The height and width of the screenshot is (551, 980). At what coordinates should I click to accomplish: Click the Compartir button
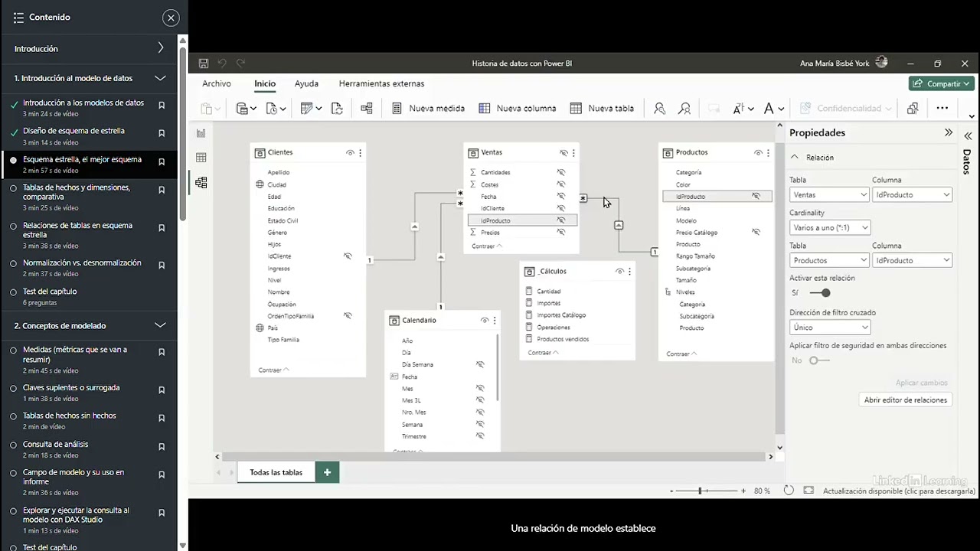pos(941,83)
